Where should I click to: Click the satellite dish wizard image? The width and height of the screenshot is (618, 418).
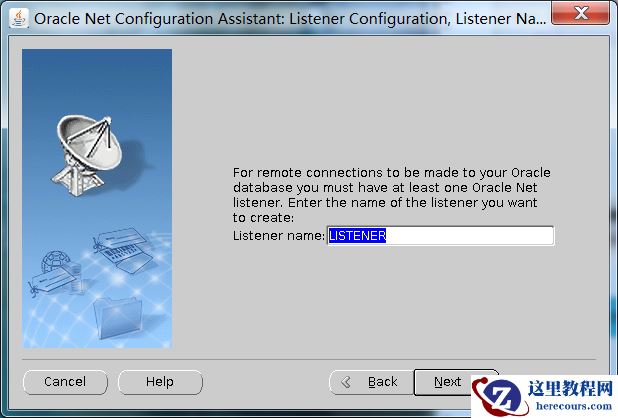click(97, 198)
